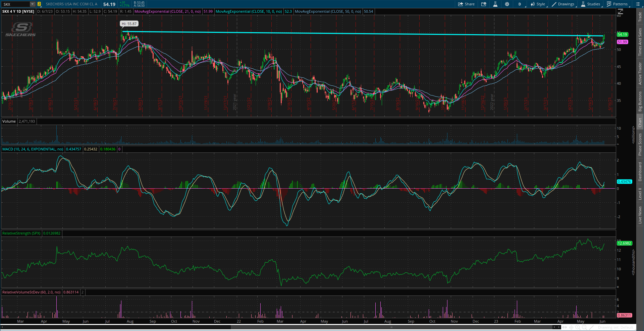The height and width of the screenshot is (331, 644).
Task: Open the D aggregation period dropdown
Action: pyautogui.click(x=520, y=4)
